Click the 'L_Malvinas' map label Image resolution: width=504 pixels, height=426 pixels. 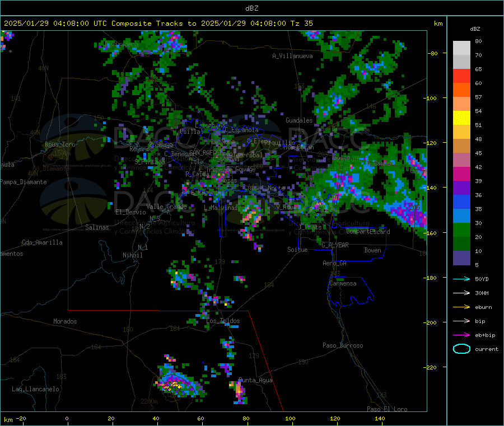(221, 208)
